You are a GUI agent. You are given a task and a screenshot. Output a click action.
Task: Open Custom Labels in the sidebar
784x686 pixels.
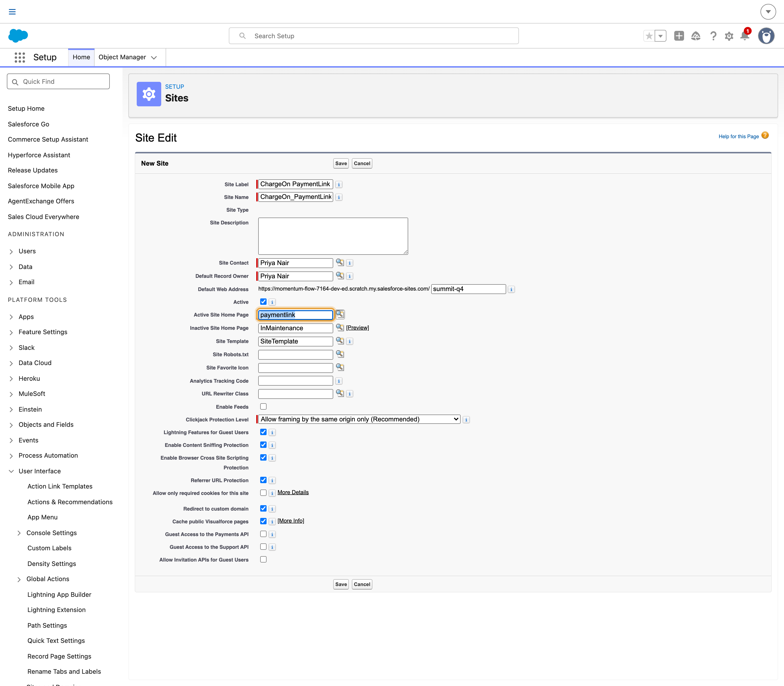(49, 548)
